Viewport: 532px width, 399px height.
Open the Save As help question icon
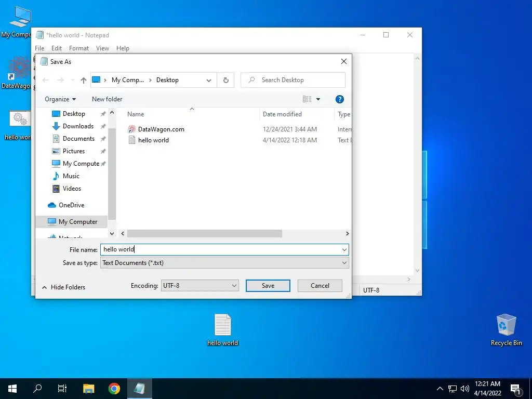[x=340, y=99]
